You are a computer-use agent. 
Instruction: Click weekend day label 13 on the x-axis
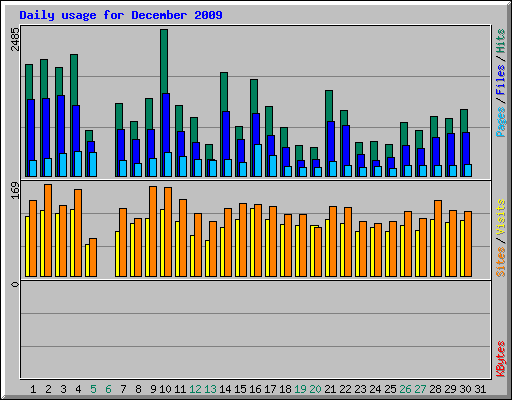click(x=210, y=389)
